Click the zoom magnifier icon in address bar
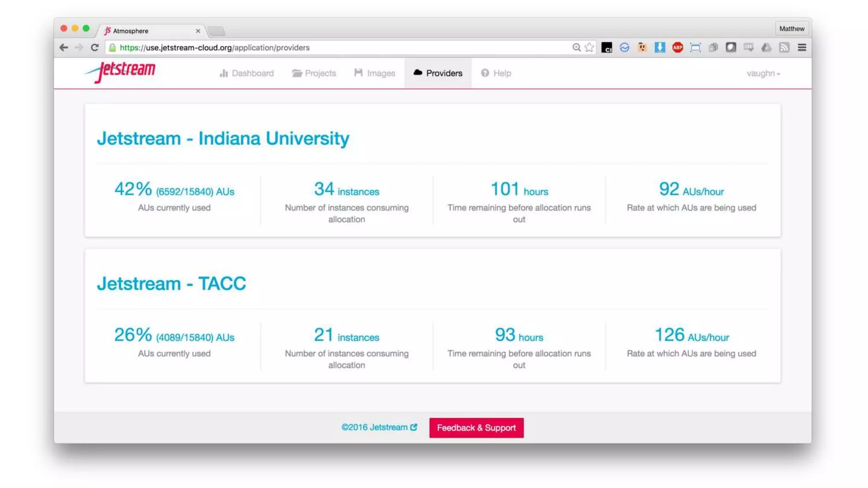Screen dimensions: 868x488 point(576,47)
